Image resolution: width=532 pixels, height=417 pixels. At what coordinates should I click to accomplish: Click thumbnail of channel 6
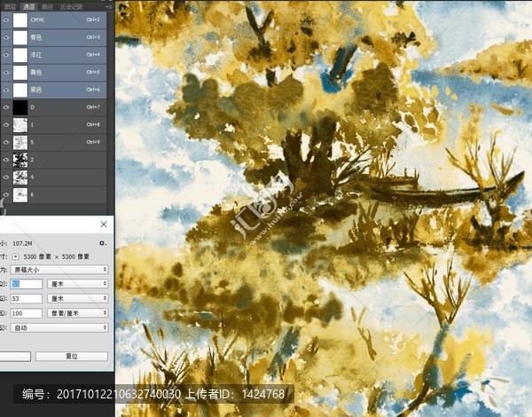pyautogui.click(x=20, y=195)
